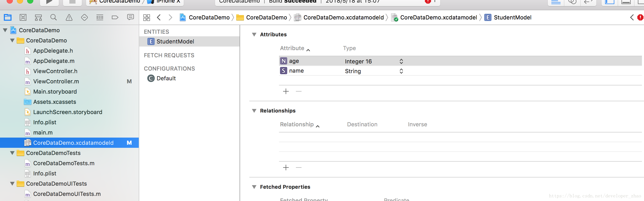Open the Report navigator speech bubble icon
The width and height of the screenshot is (644, 201).
click(x=131, y=17)
